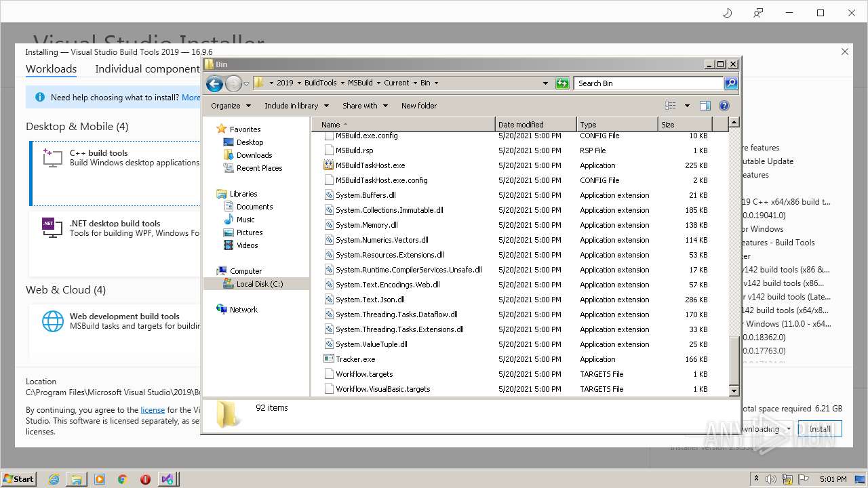Open Include in library dropdown
The height and width of the screenshot is (488, 868).
(296, 106)
